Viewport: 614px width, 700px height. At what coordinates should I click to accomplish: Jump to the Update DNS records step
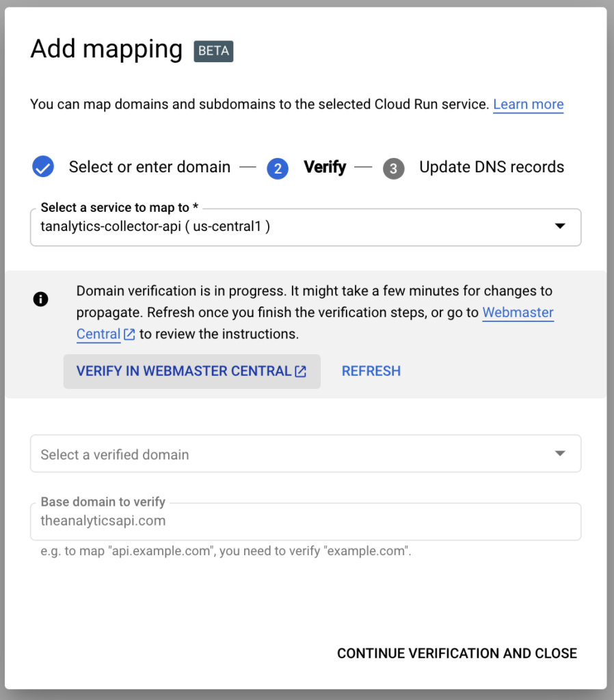tap(492, 167)
